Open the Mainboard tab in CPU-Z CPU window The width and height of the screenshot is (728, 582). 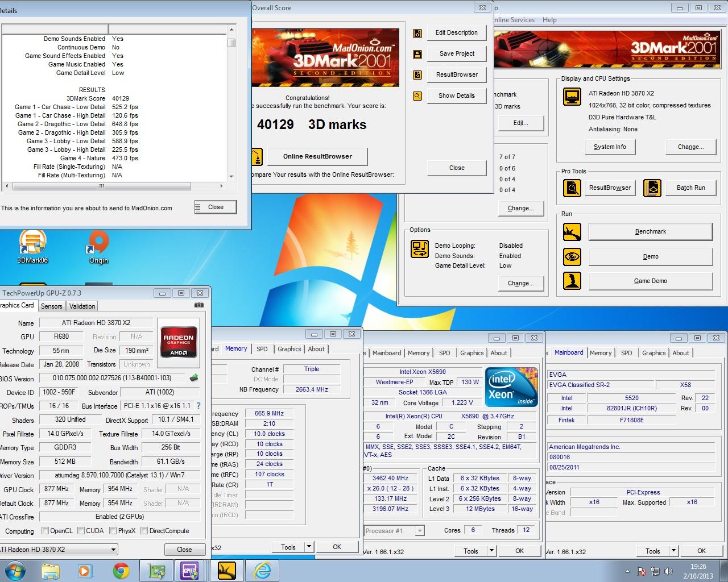pos(387,353)
